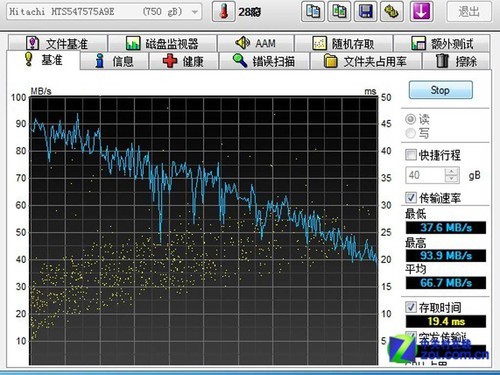Select the 读 read radio button
This screenshot has width=500, height=375.
click(x=410, y=119)
